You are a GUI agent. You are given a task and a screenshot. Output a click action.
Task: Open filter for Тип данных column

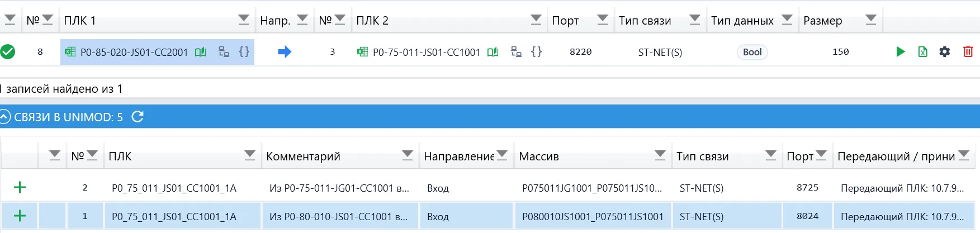[x=787, y=20]
